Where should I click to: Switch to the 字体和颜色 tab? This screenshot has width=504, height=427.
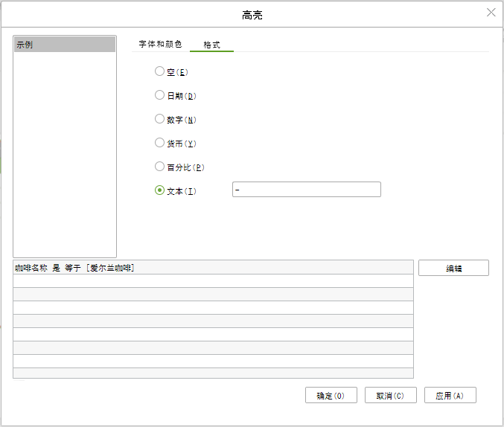click(x=160, y=45)
